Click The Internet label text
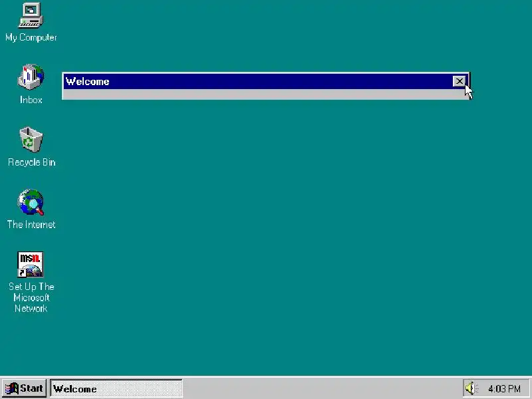 point(31,224)
